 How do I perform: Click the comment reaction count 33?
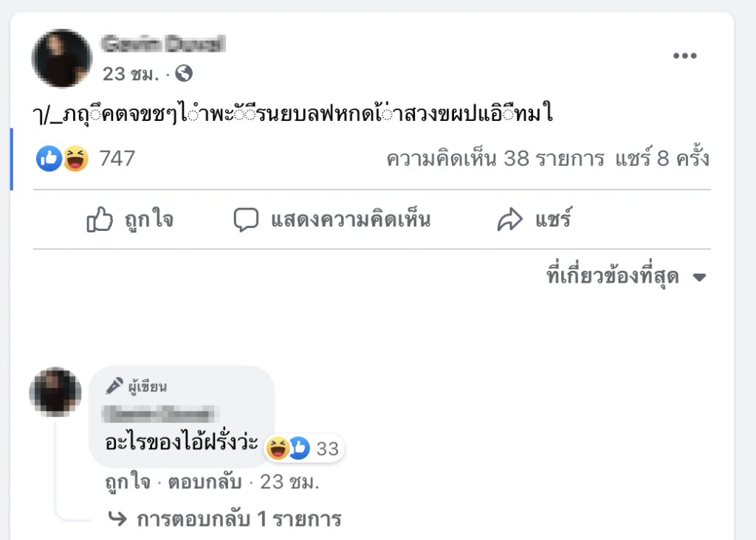(327, 448)
